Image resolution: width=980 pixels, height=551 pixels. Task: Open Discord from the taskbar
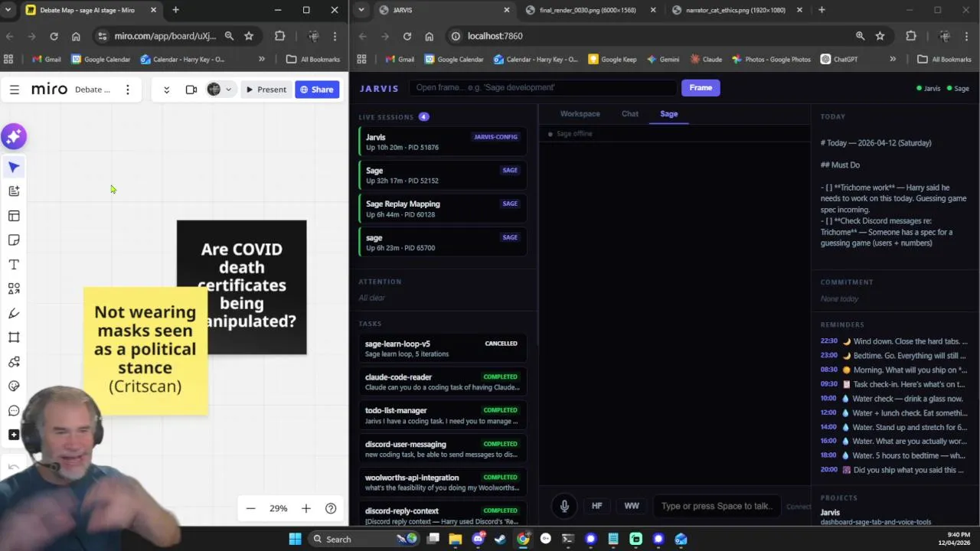coord(478,539)
